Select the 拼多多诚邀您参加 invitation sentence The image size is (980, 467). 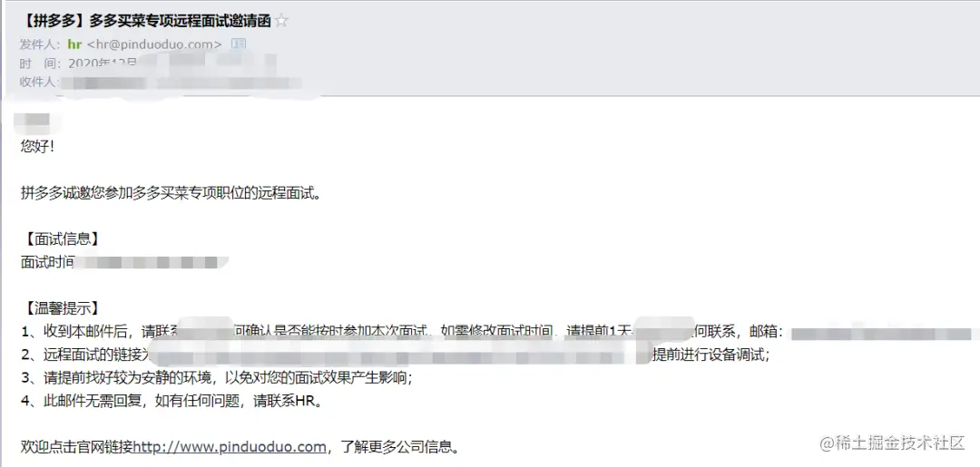172,193
